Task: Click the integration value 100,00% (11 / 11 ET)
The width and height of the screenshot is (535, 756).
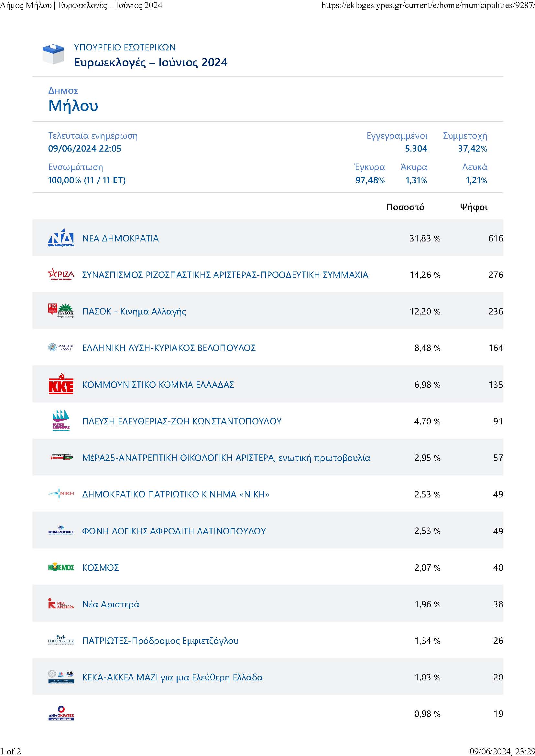Action: point(87,180)
